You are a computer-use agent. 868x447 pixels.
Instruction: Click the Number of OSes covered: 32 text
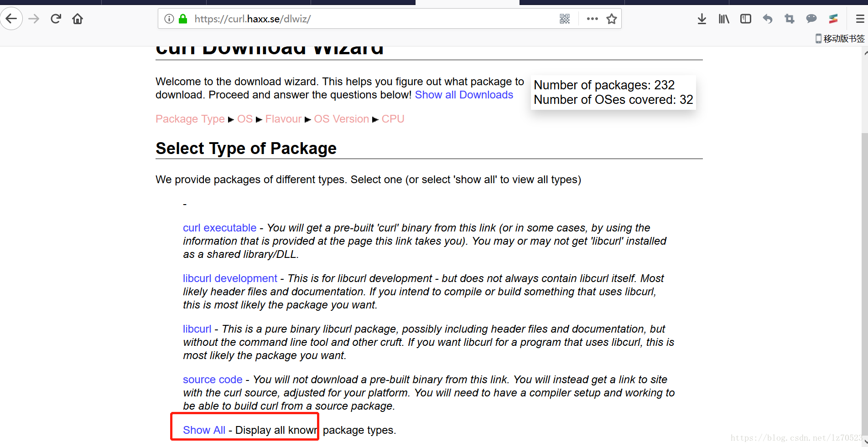pyautogui.click(x=613, y=100)
